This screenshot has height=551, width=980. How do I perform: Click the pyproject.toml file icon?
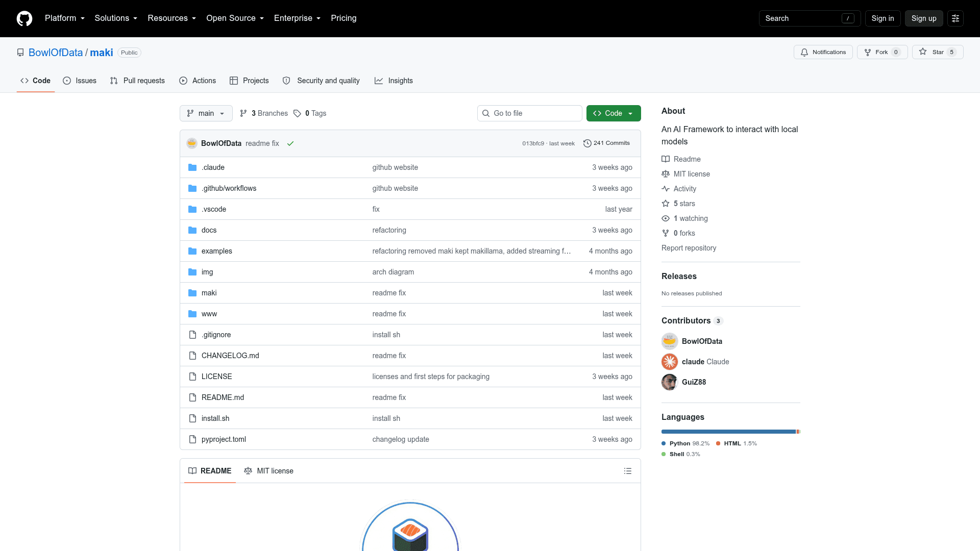(192, 439)
